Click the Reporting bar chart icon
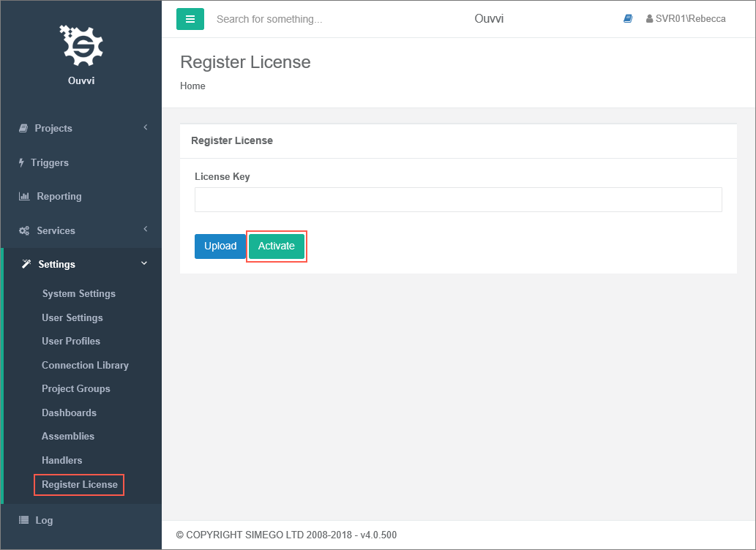The height and width of the screenshot is (550, 756). tap(24, 196)
